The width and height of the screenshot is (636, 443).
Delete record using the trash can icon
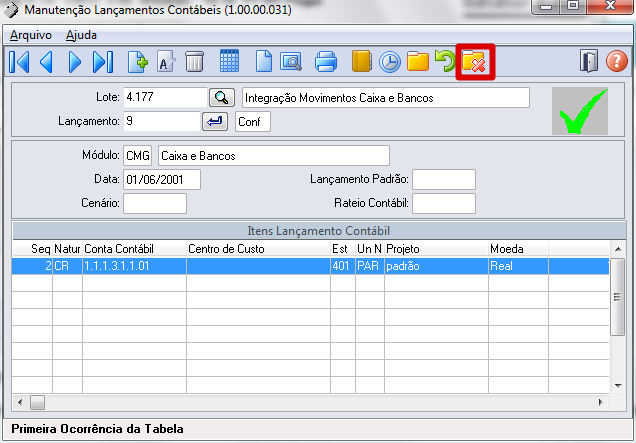point(194,62)
